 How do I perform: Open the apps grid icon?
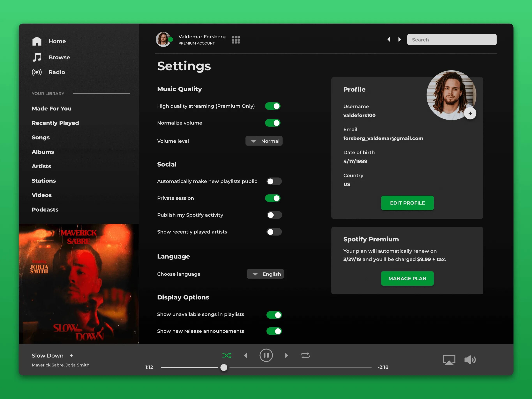coord(236,40)
